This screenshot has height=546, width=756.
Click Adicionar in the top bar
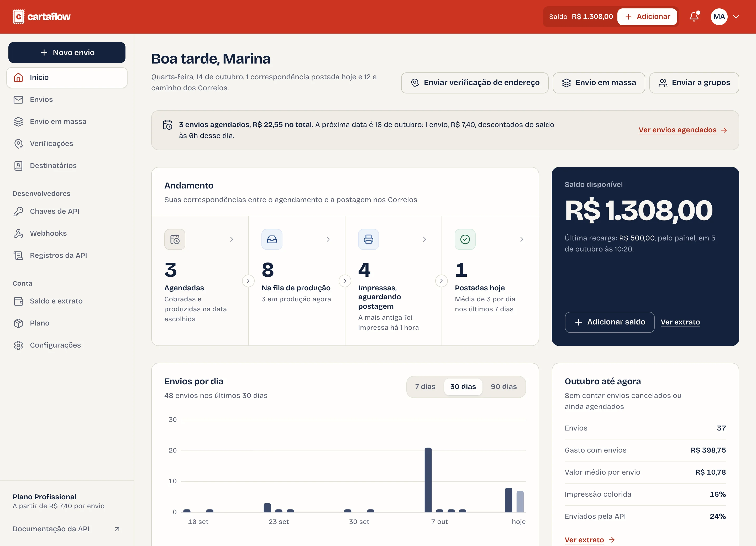(x=647, y=17)
